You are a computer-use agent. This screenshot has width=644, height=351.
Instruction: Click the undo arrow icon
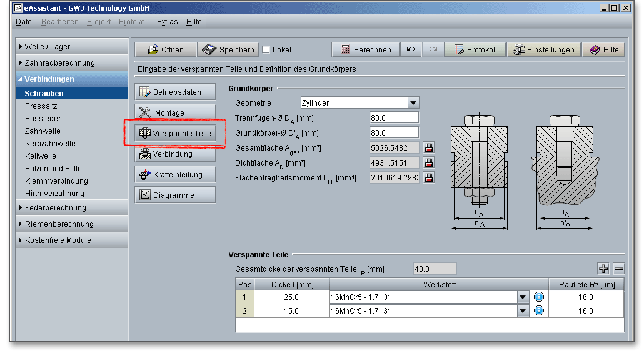(410, 50)
